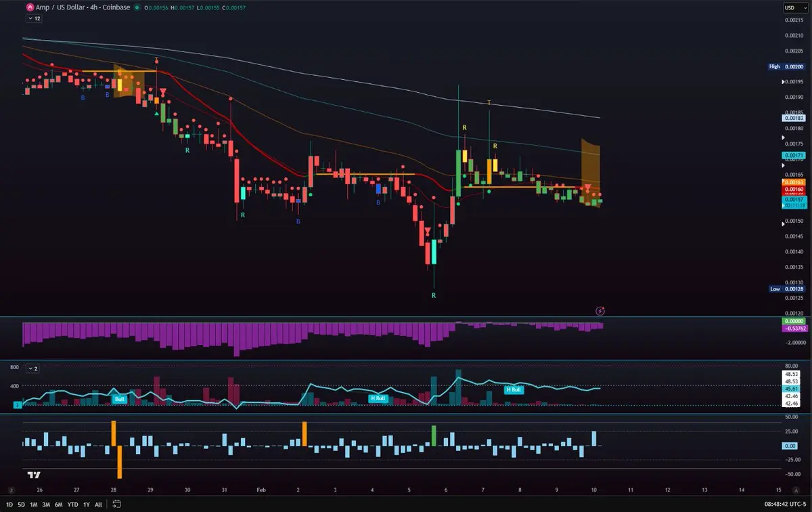This screenshot has width=812, height=512.
Task: Click the TradingView logo in bottom pane
Action: 35,475
